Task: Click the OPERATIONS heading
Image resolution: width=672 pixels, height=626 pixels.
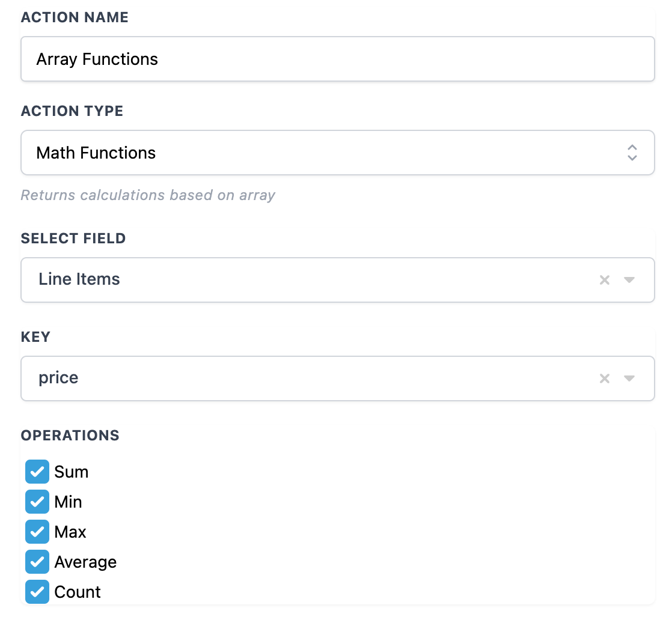Action: click(70, 436)
